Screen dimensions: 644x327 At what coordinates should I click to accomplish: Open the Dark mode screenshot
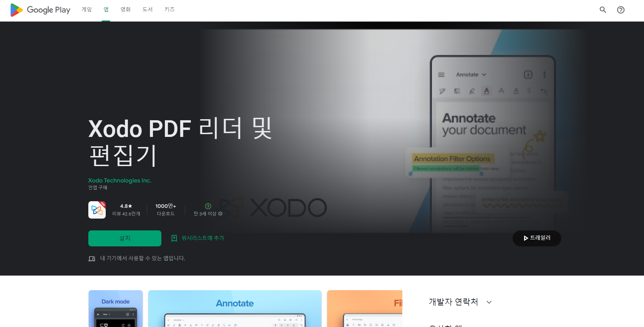click(115, 309)
